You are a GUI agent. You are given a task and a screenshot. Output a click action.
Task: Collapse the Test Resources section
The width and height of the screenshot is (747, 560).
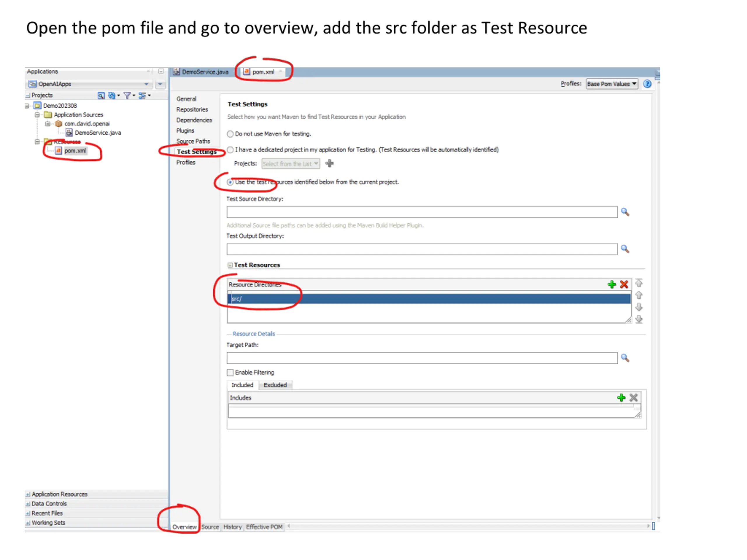[x=230, y=265]
